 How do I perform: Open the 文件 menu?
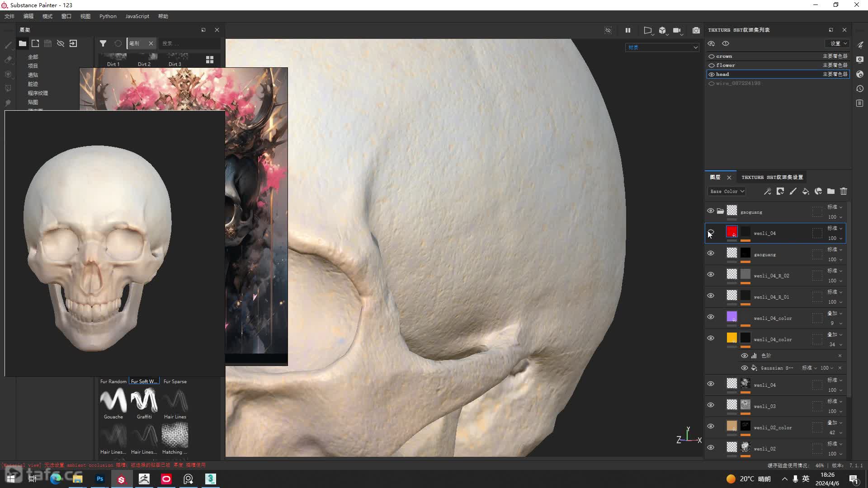point(9,16)
